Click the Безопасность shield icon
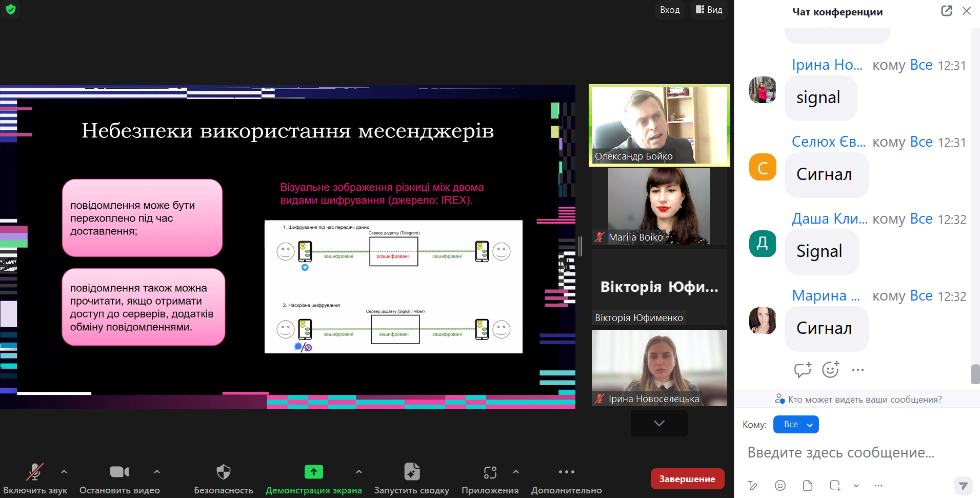The width and height of the screenshot is (980, 498). pos(224,472)
